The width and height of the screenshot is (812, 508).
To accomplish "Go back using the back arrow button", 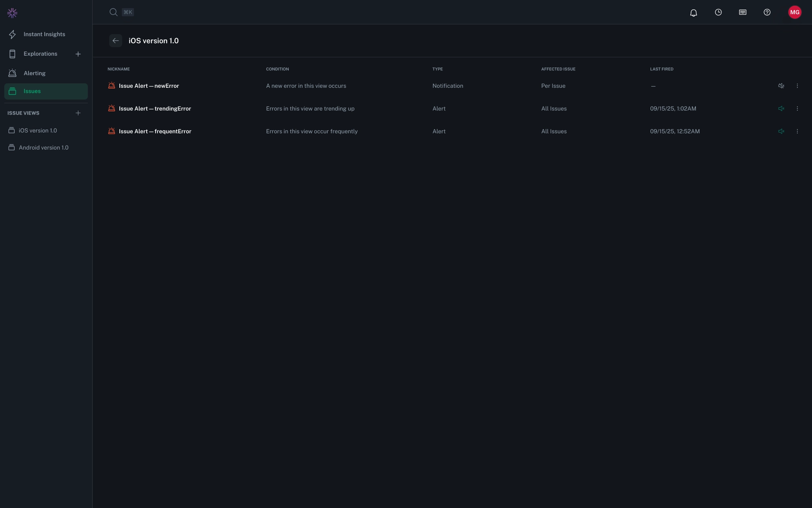I will point(116,41).
